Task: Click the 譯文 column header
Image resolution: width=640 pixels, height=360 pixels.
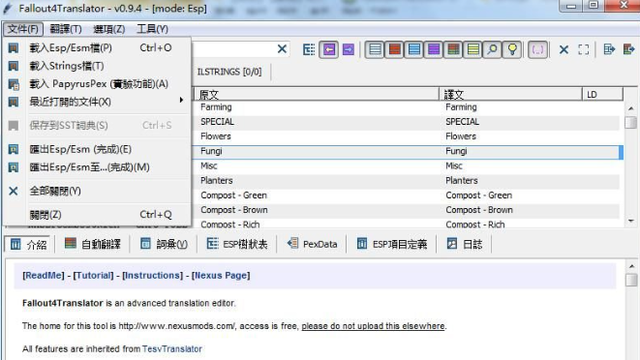Action: tap(511, 95)
